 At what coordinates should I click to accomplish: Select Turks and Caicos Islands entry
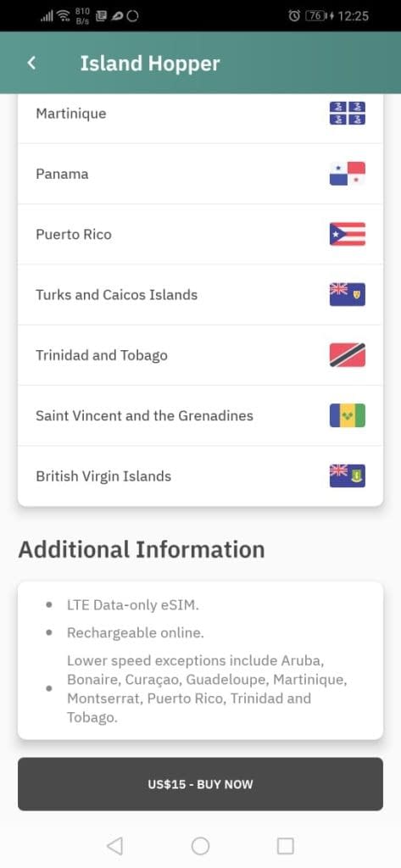[x=200, y=294]
